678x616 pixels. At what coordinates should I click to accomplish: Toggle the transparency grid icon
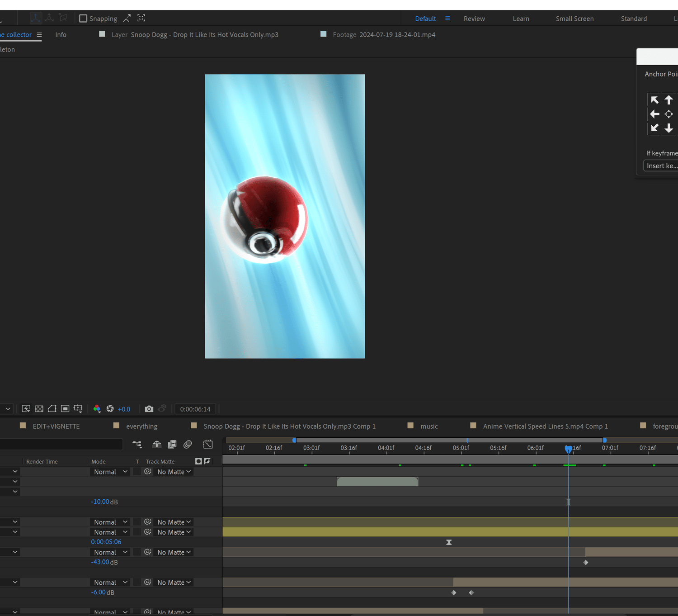(x=39, y=409)
